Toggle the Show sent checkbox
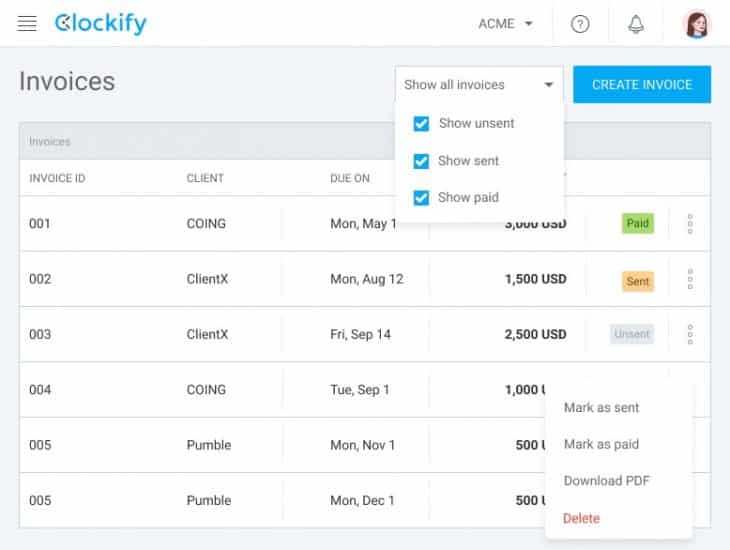The height and width of the screenshot is (550, 730). (421, 161)
